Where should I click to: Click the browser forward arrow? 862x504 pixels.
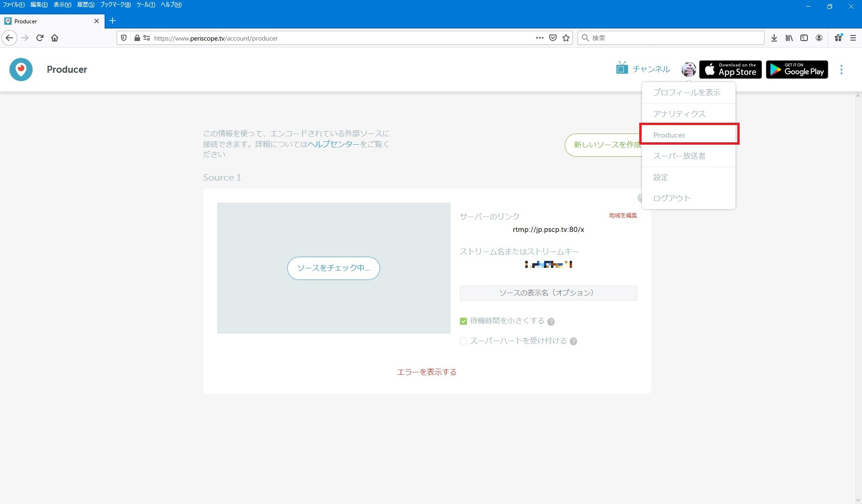coord(25,38)
